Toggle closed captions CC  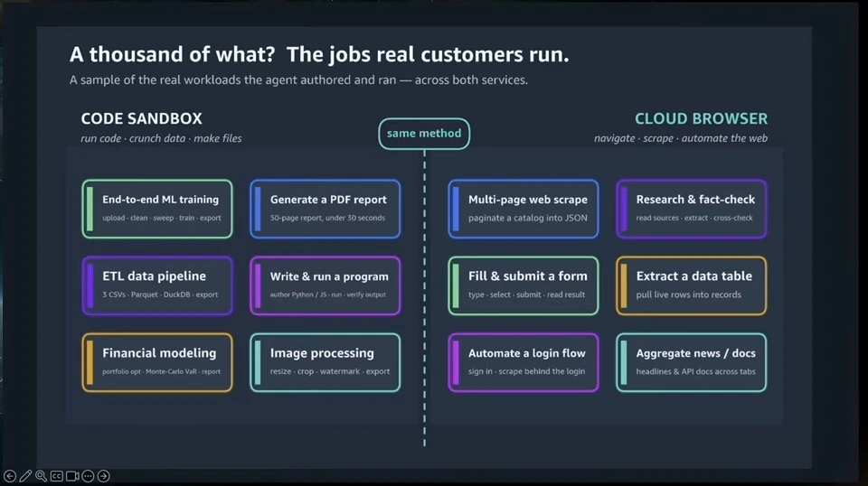pyautogui.click(x=56, y=476)
